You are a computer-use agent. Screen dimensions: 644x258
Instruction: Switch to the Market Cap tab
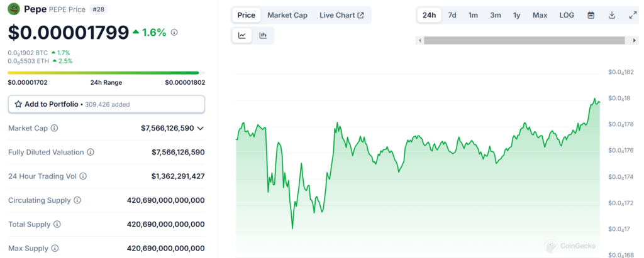[x=287, y=15]
